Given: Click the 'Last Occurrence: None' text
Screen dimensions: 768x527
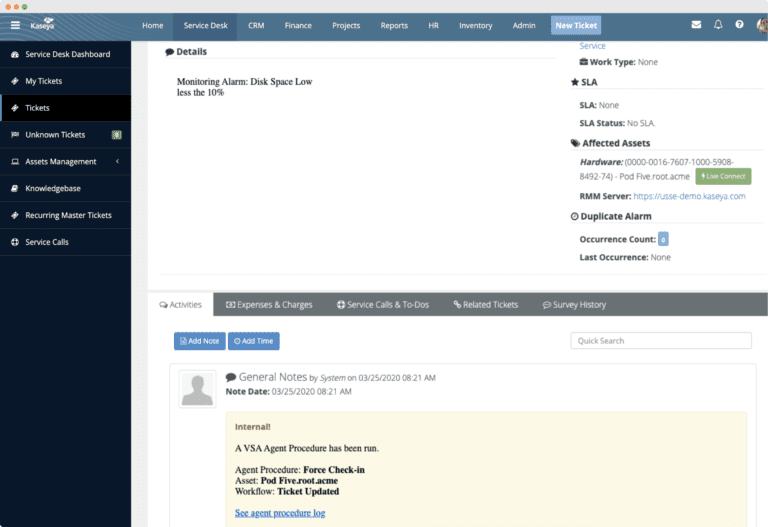Looking at the screenshot, I should point(625,257).
